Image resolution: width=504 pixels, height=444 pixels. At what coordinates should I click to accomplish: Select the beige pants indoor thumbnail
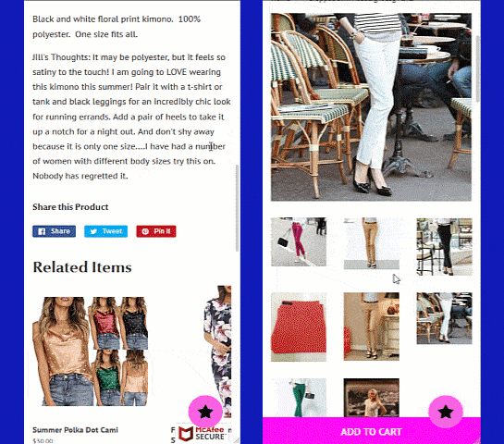pyautogui.click(x=371, y=327)
